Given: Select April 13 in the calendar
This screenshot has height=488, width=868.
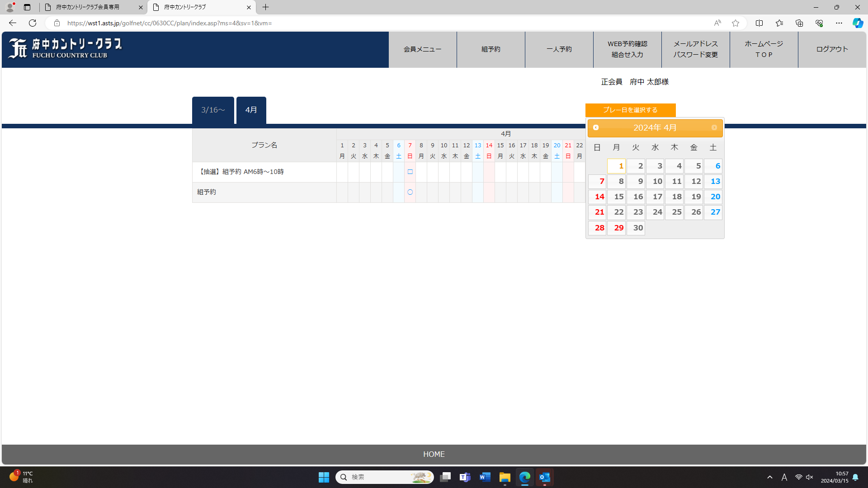Looking at the screenshot, I should click(x=713, y=181).
